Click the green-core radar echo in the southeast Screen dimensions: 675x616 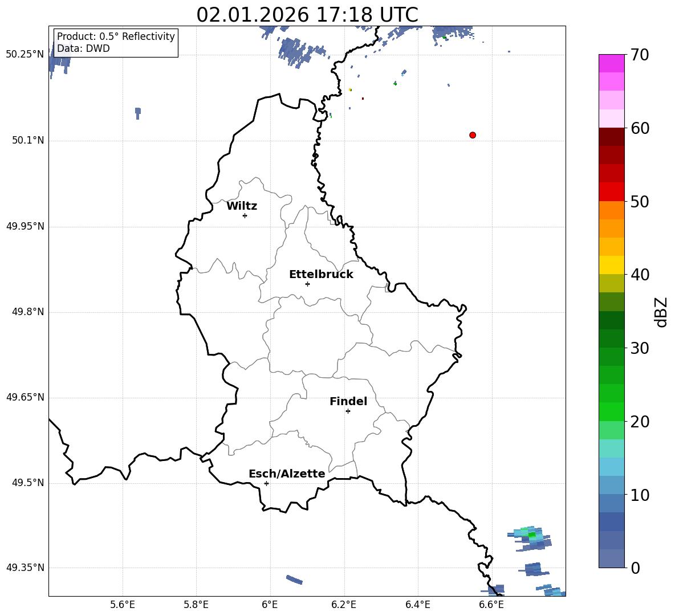[531, 538]
